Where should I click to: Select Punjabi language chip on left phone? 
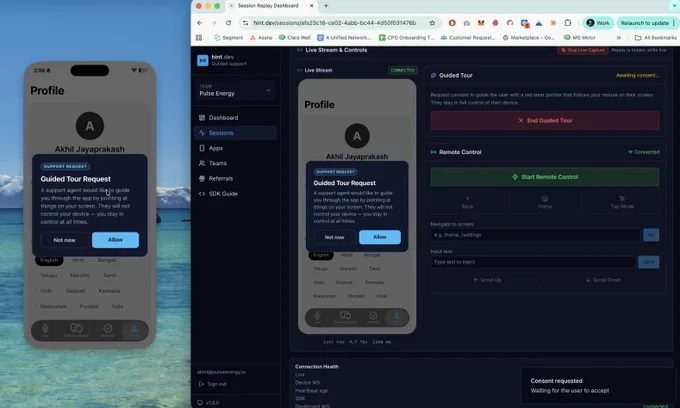(89, 306)
